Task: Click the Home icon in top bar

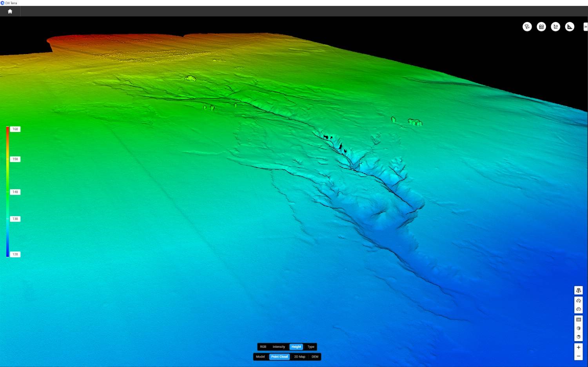Action: 10,11
